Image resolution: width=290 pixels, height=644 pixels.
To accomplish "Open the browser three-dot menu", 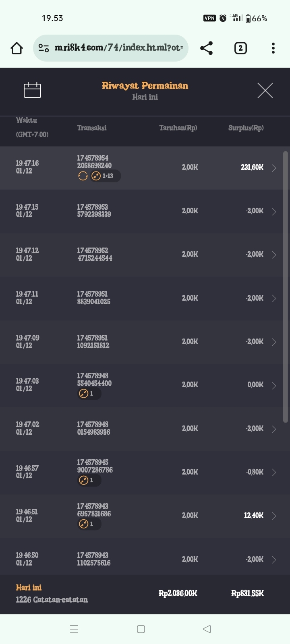I will pyautogui.click(x=273, y=48).
